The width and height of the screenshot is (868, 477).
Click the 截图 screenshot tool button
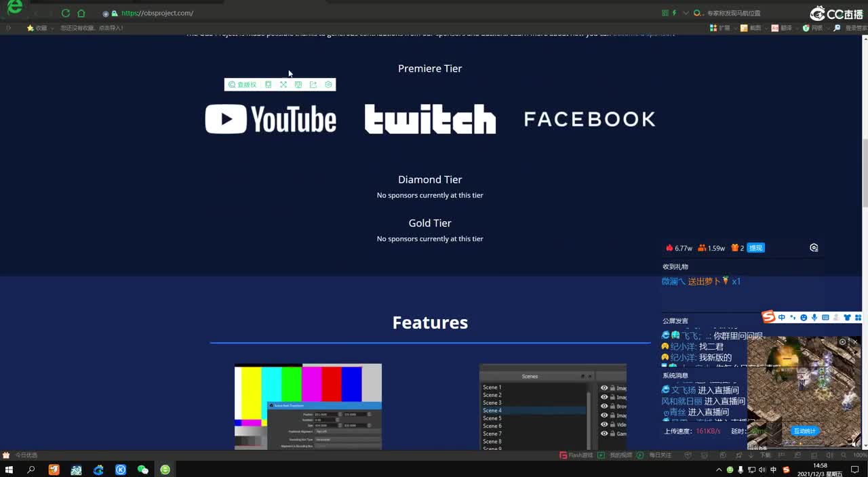pyautogui.click(x=751, y=28)
